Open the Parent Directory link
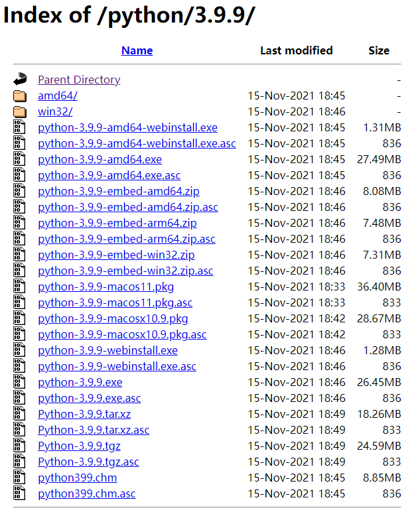This screenshot has height=522, width=420. (x=79, y=80)
